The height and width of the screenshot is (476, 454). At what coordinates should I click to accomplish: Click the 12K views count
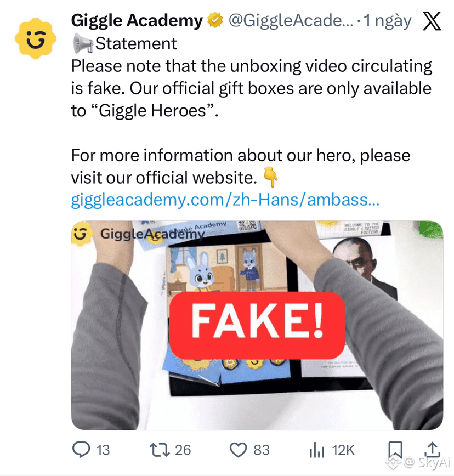click(x=343, y=450)
